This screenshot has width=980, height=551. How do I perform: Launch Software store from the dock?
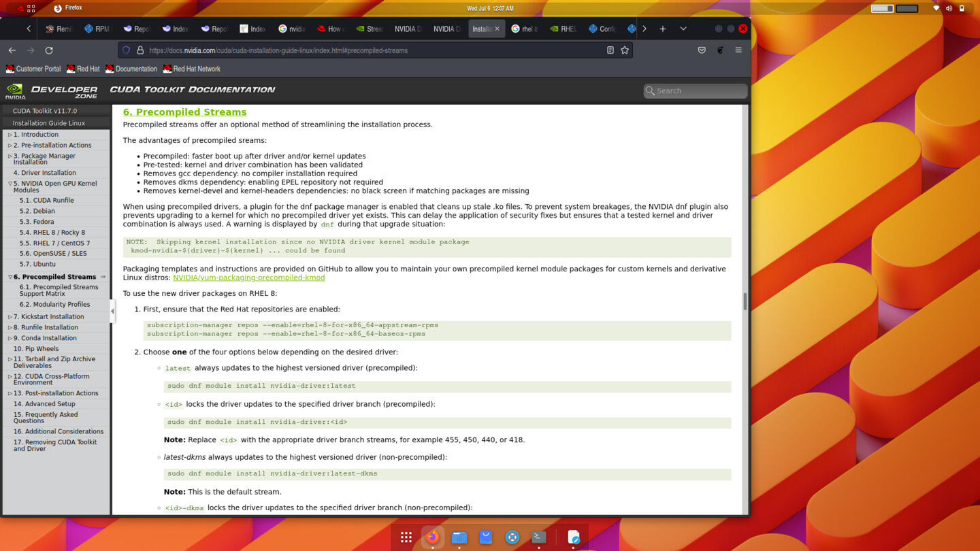click(x=486, y=537)
